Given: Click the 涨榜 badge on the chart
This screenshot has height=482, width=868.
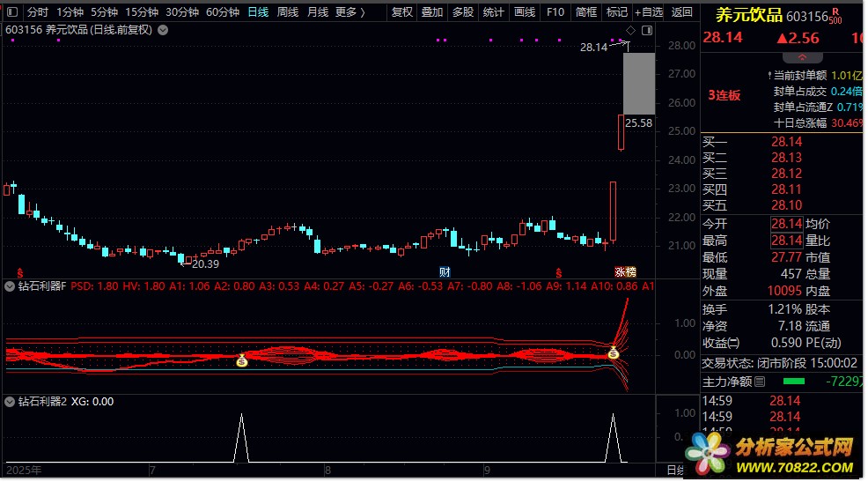Looking at the screenshot, I should click(x=625, y=271).
